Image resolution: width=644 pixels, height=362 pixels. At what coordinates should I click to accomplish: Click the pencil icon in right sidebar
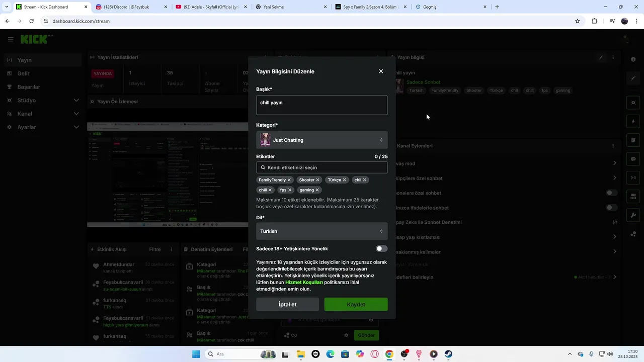pyautogui.click(x=633, y=78)
